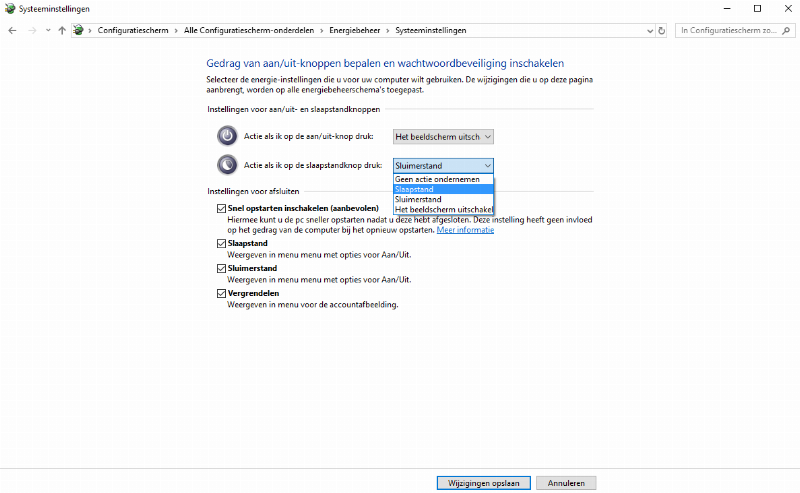Click the sleep button moon icon
800x493 pixels.
(227, 165)
